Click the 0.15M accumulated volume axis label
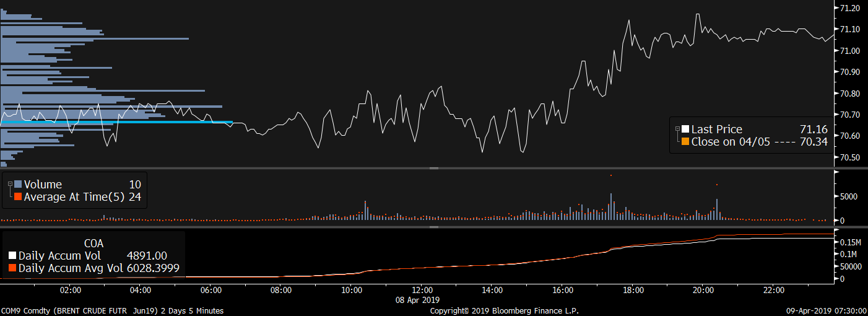Viewport: 868px width, 316px height. pos(851,242)
